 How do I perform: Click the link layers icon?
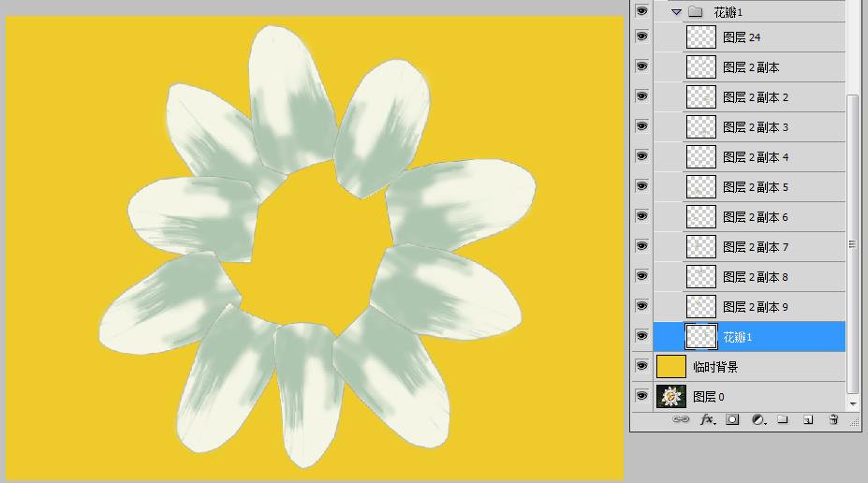pos(681,420)
